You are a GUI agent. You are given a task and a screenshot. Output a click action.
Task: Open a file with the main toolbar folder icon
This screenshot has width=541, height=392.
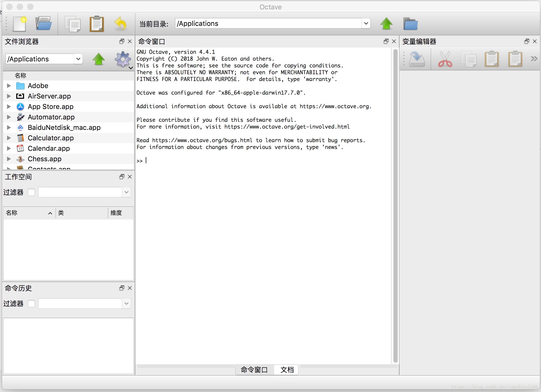[43, 24]
